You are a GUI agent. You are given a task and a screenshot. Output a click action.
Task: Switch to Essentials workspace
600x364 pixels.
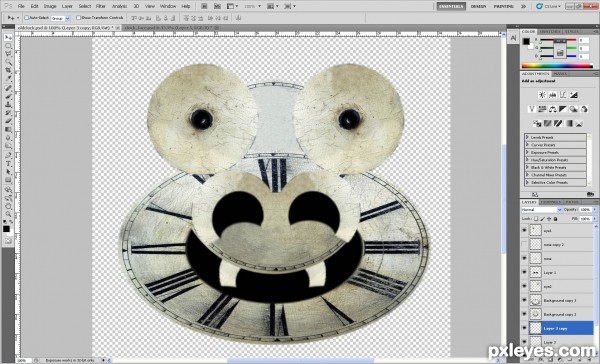coord(451,7)
